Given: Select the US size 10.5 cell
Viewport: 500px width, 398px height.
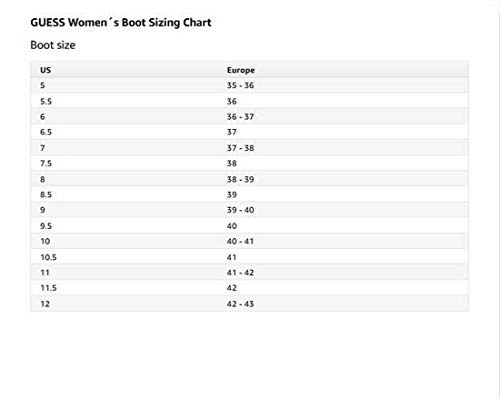Looking at the screenshot, I should [48, 257].
